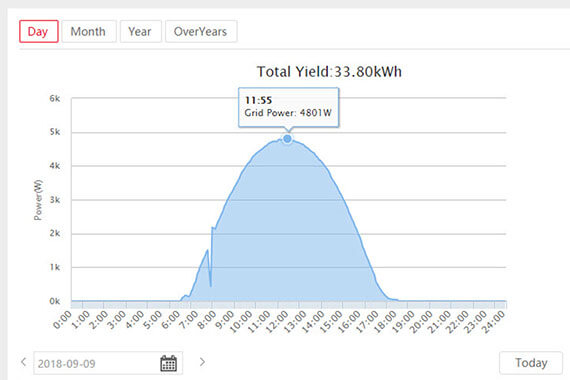Click the 6:00 x-axis label

(171, 320)
